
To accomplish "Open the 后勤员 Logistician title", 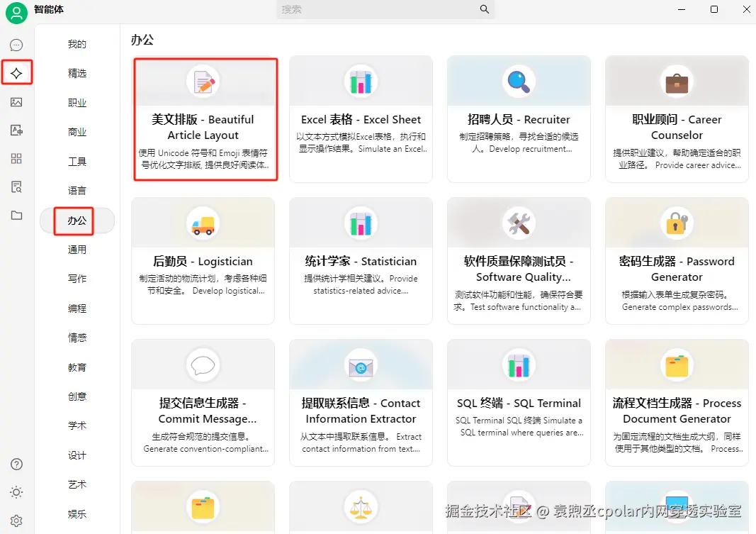I will (203, 262).
